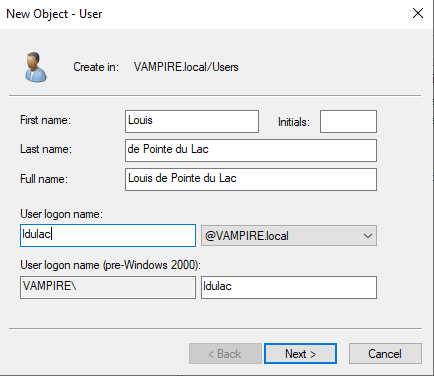Click the 'First name:' label
The image size is (434, 376).
click(x=45, y=120)
